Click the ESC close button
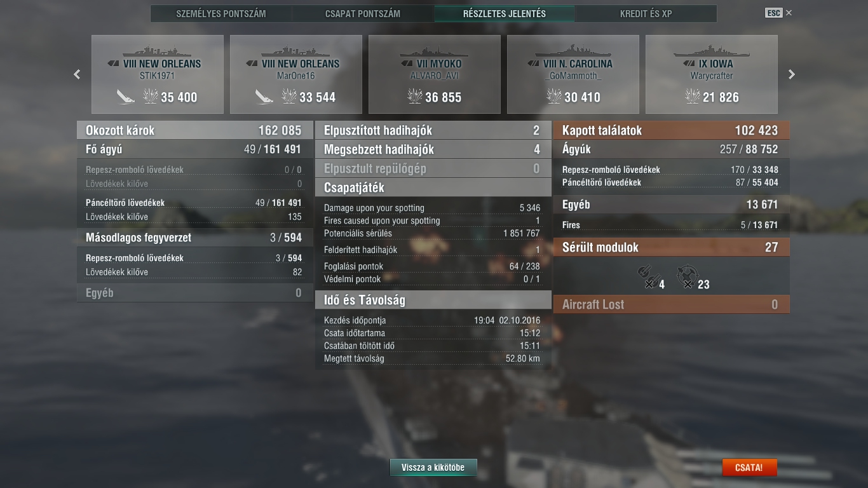 pos(778,13)
